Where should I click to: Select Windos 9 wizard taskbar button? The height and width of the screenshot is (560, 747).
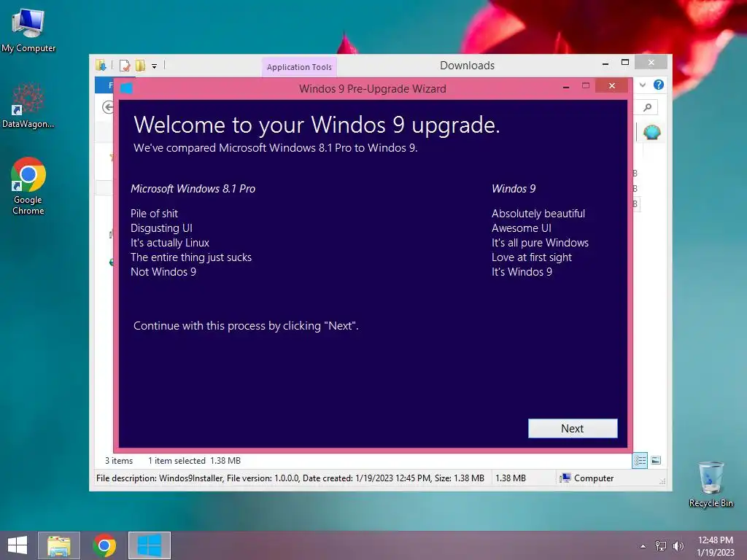pyautogui.click(x=149, y=545)
